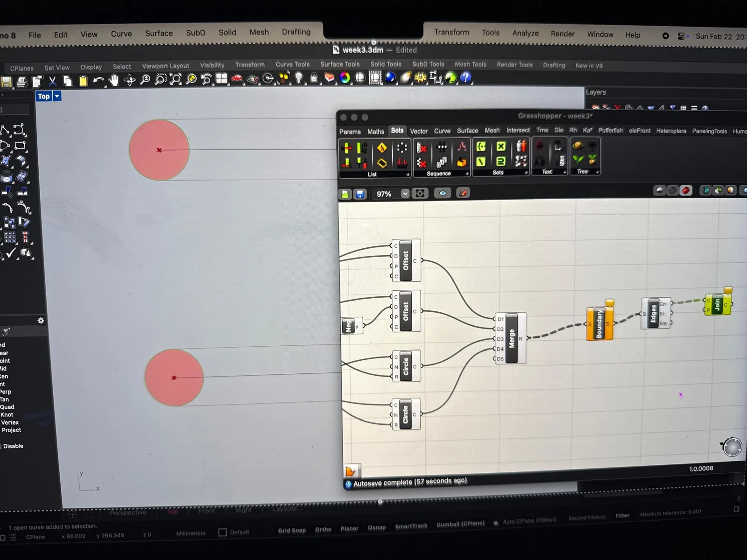Click the light bulb hide objects icon
Viewport: 747px width, 560px height.
299,78
